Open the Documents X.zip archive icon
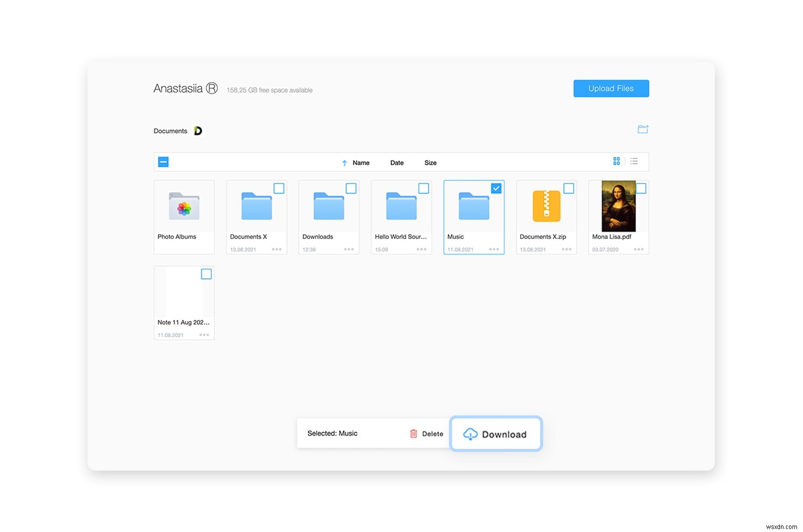803x532 pixels. pyautogui.click(x=546, y=207)
